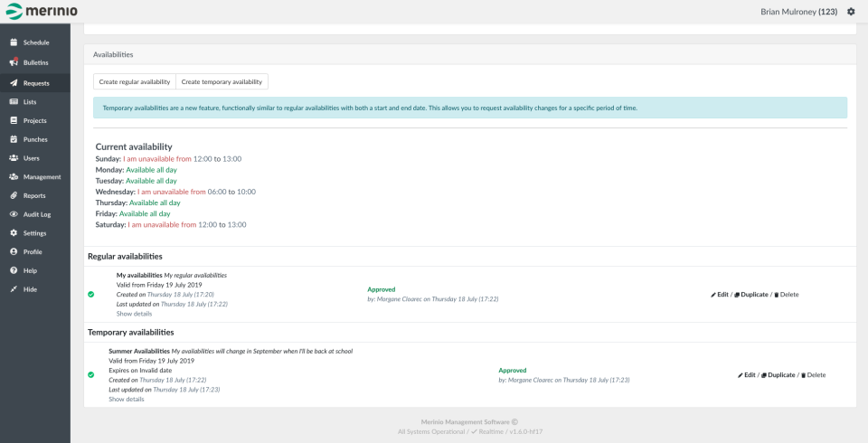
Task: Click the Punches icon in sidebar
Action: click(x=14, y=139)
